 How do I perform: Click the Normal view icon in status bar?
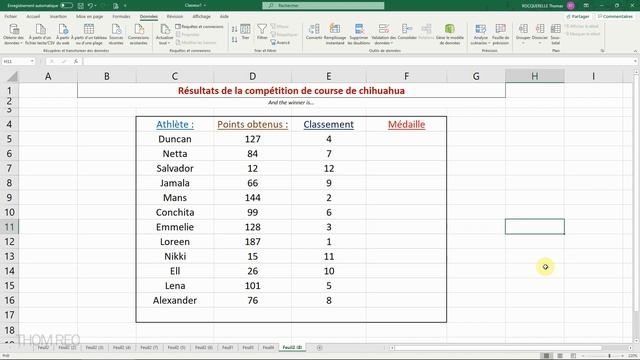tap(547, 356)
